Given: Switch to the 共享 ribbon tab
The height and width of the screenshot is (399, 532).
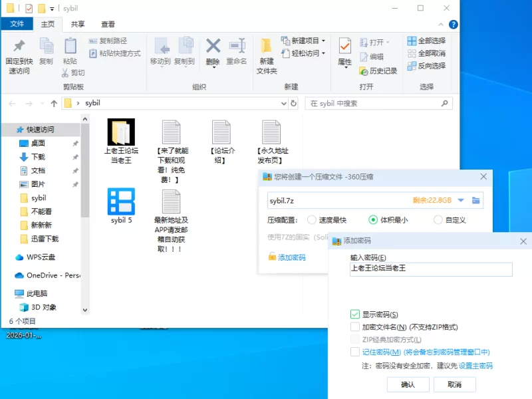Looking at the screenshot, I should click(x=78, y=24).
